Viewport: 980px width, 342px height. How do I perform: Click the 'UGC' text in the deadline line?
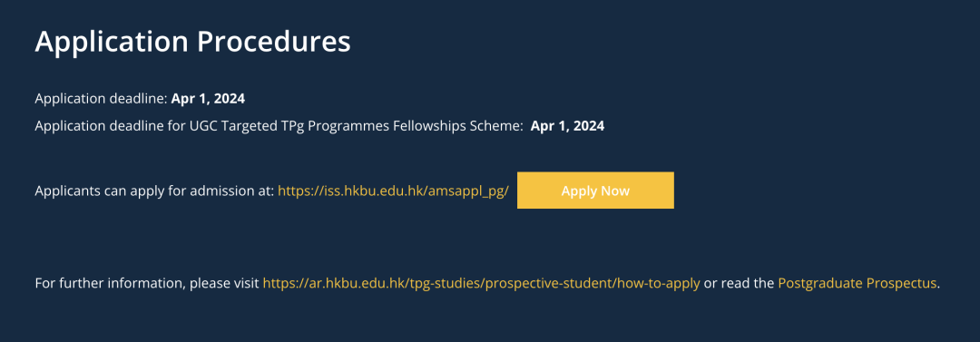coord(201,126)
